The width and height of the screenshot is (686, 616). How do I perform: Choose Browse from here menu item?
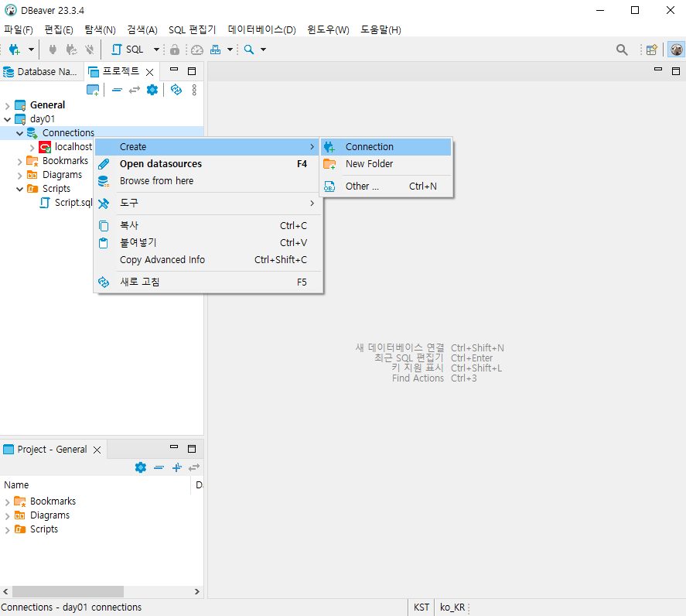206,181
